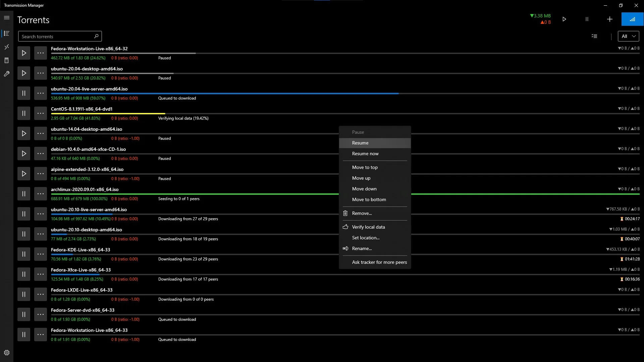Open more options for ubuntu-20.04-live-server-amd64.iso
Image resolution: width=644 pixels, height=362 pixels.
(x=41, y=93)
